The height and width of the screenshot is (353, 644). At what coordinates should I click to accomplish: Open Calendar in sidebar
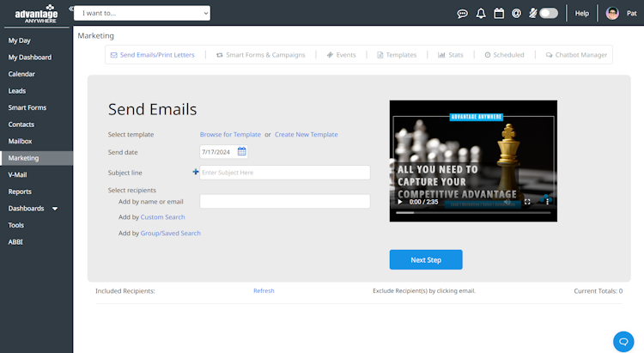coord(21,75)
